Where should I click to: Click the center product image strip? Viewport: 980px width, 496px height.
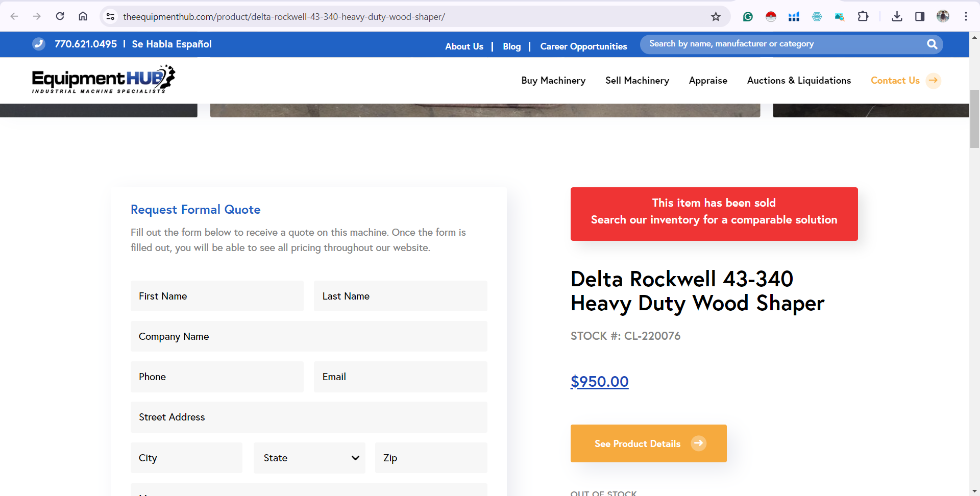[485, 110]
